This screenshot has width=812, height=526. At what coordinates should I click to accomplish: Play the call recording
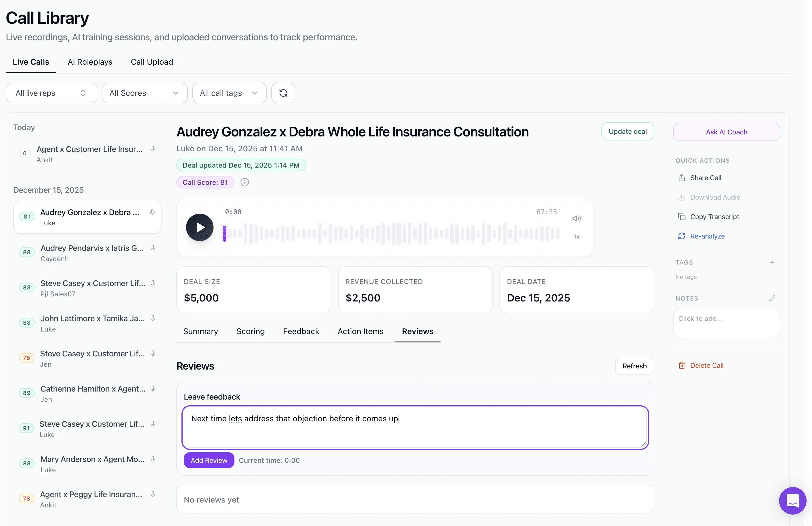coord(199,227)
